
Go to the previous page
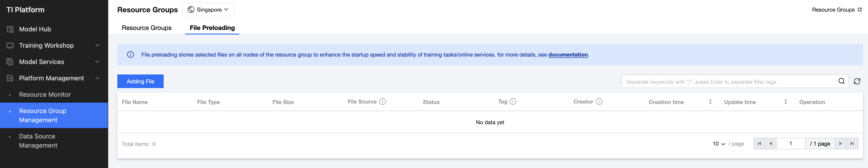tap(771, 144)
